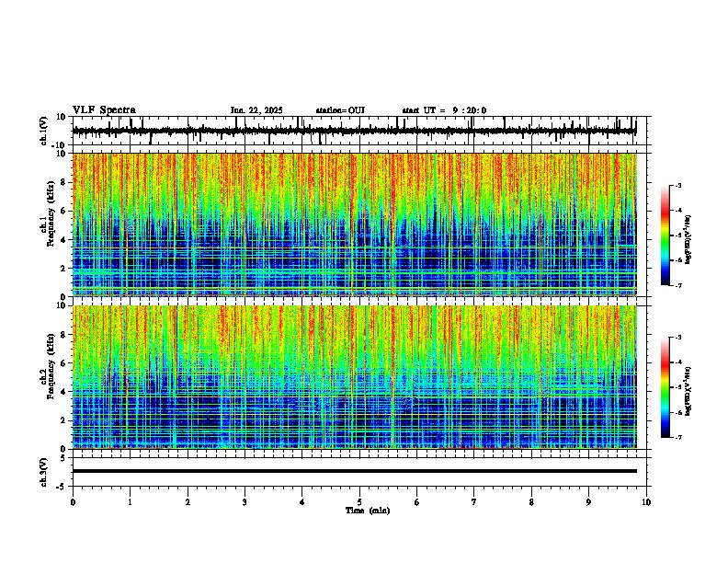Click the ch.2 colorbar log(PSD) unit label
The image size is (728, 563).
tap(688, 390)
